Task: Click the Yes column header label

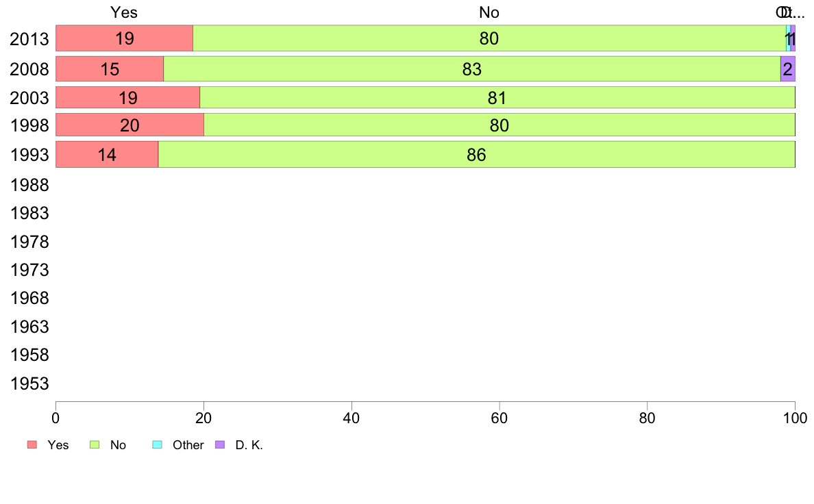Action: point(124,12)
